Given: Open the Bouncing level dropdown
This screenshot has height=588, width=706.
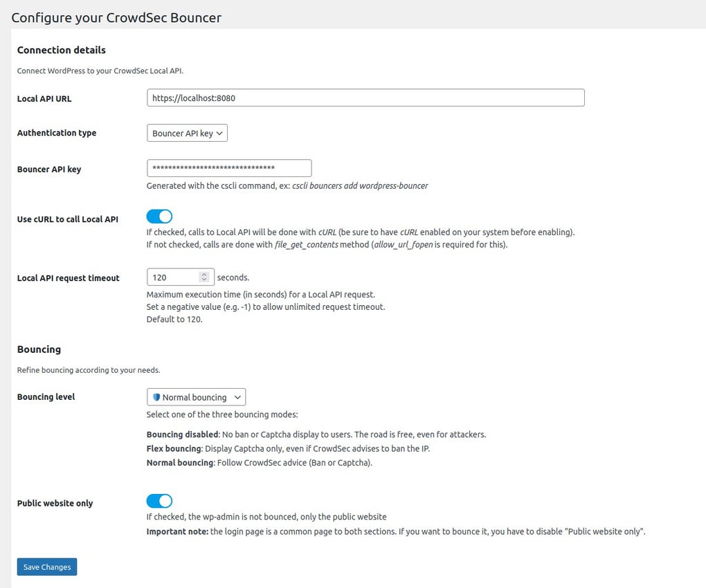Looking at the screenshot, I should pyautogui.click(x=196, y=397).
